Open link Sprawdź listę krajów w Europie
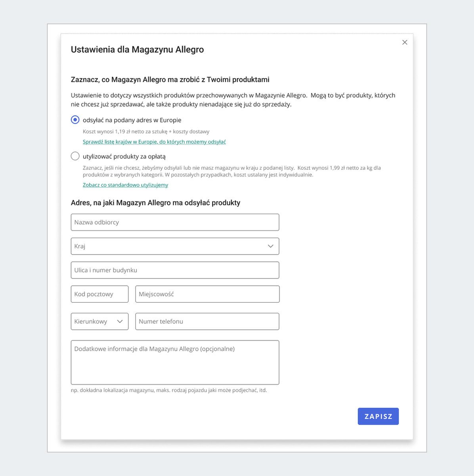Image resolution: width=474 pixels, height=476 pixels. click(x=154, y=142)
